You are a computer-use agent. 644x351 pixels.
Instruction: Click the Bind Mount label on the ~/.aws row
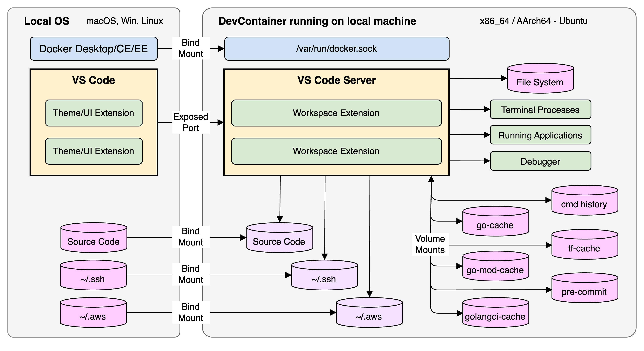click(x=191, y=312)
